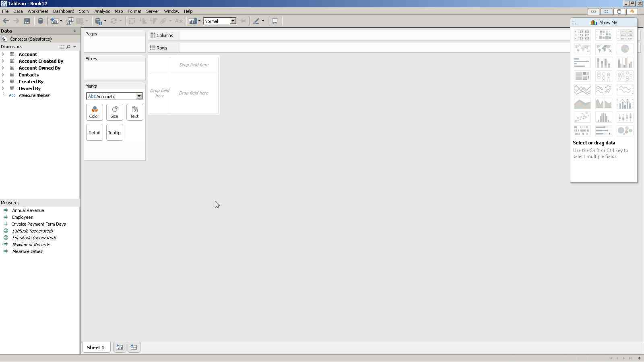Image resolution: width=644 pixels, height=362 pixels.
Task: Select the horizontal bars chart in Show Me
Action: tap(582, 62)
